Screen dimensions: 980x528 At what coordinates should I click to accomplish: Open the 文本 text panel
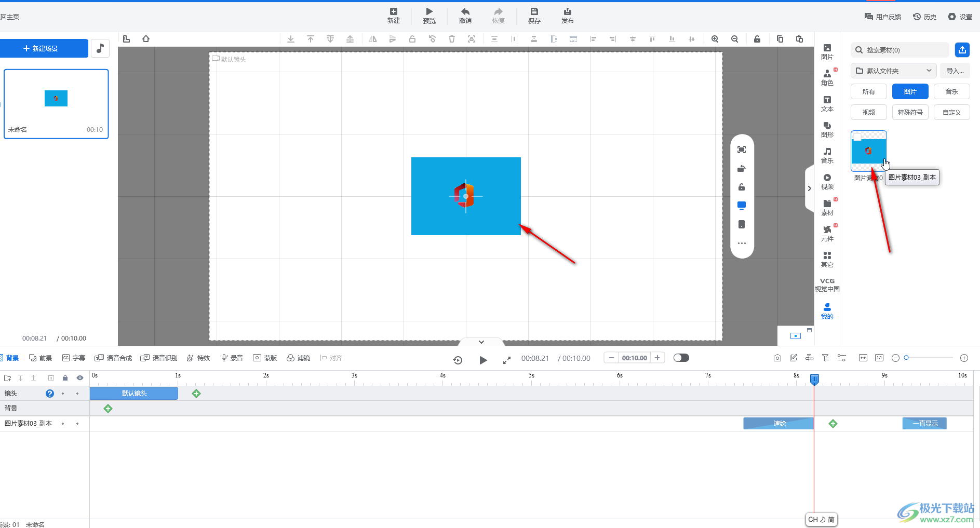pyautogui.click(x=827, y=104)
